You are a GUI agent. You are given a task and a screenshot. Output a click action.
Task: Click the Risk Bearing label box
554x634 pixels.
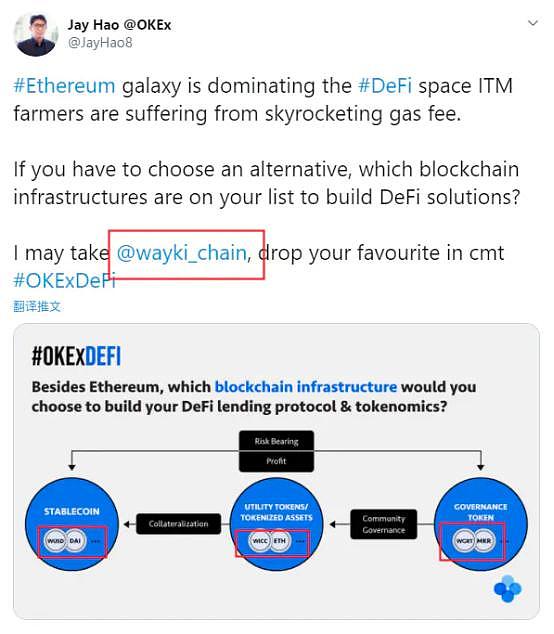(277, 442)
